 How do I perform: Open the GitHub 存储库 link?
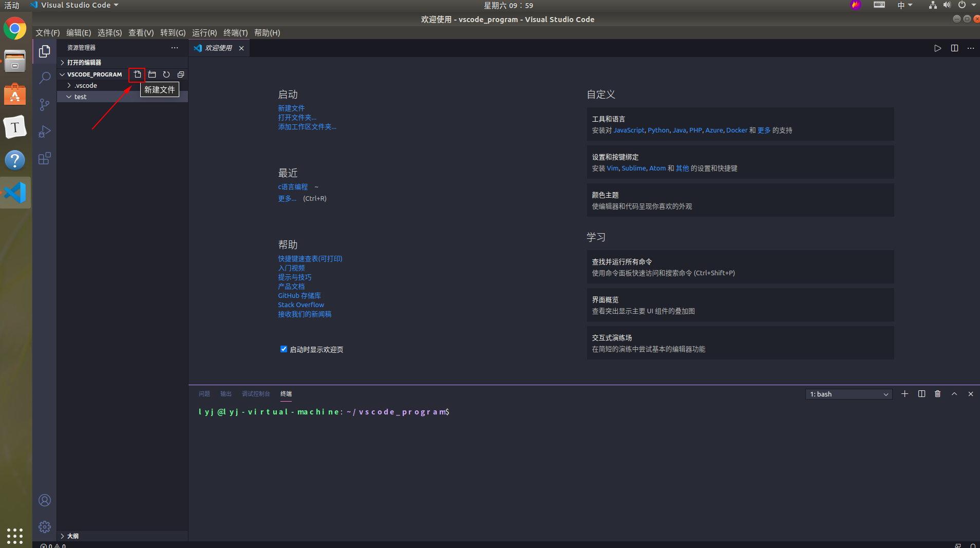coord(299,296)
